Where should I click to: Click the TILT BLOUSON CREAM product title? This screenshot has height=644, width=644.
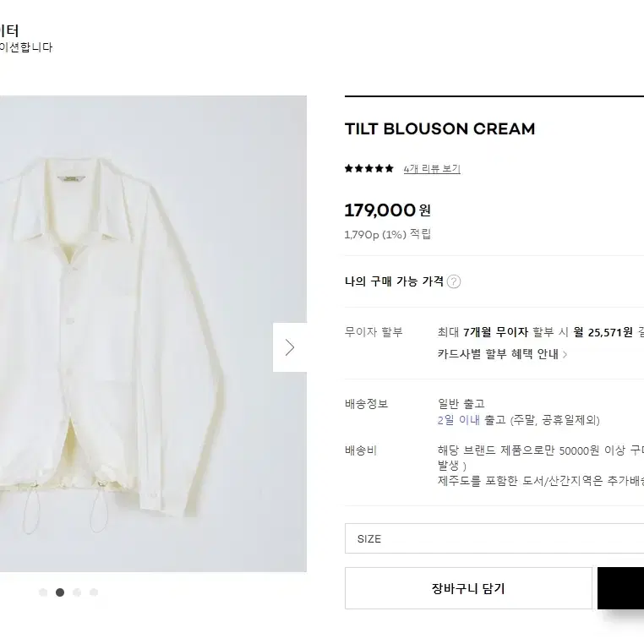439,129
